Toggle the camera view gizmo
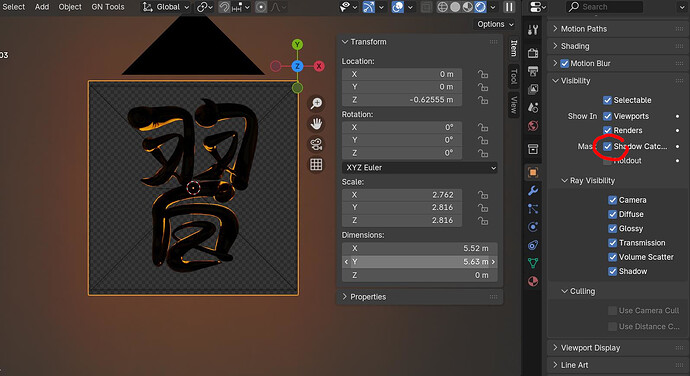This screenshot has height=376, width=690. point(316,144)
